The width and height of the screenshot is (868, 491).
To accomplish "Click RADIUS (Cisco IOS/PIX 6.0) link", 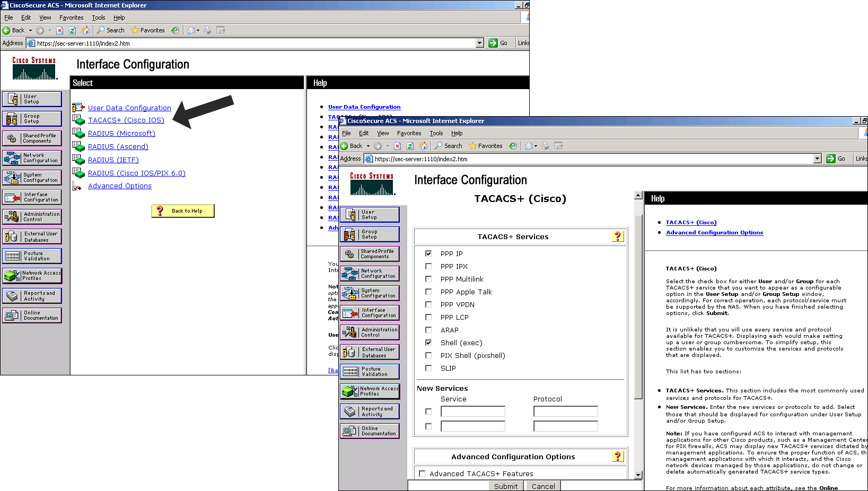I will point(137,173).
